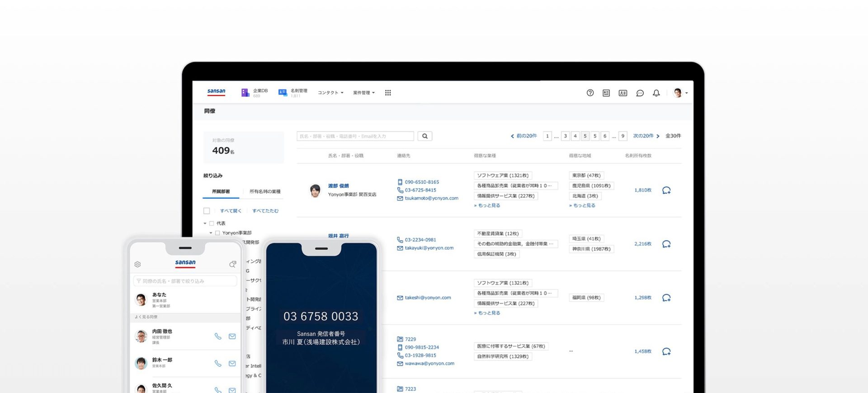Open 坂井 高行 name link

(338, 236)
